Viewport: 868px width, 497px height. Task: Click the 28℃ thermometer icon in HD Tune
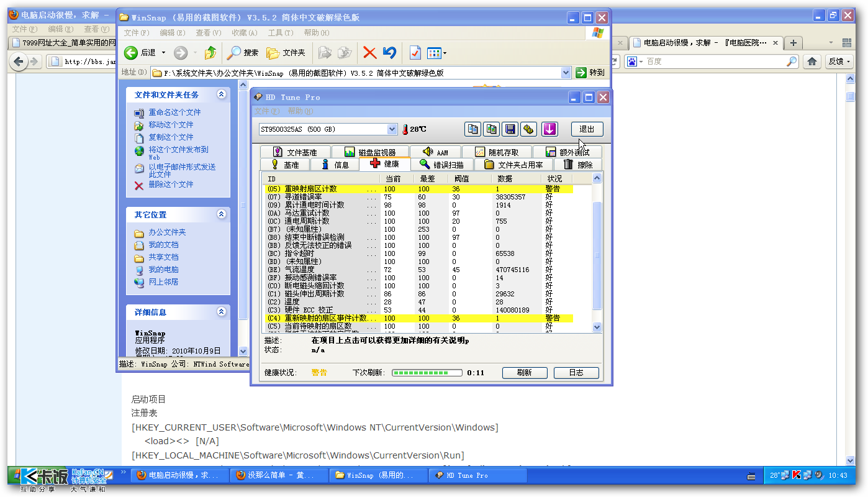(405, 129)
